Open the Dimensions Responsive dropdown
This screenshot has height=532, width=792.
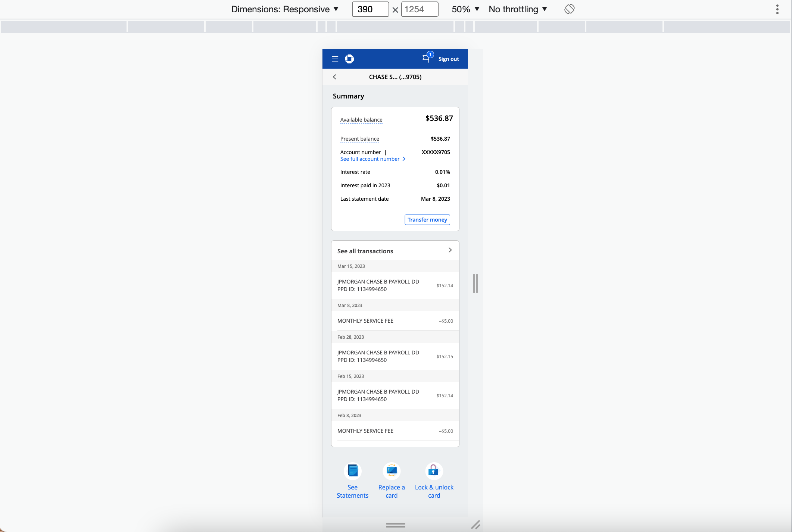(x=285, y=9)
